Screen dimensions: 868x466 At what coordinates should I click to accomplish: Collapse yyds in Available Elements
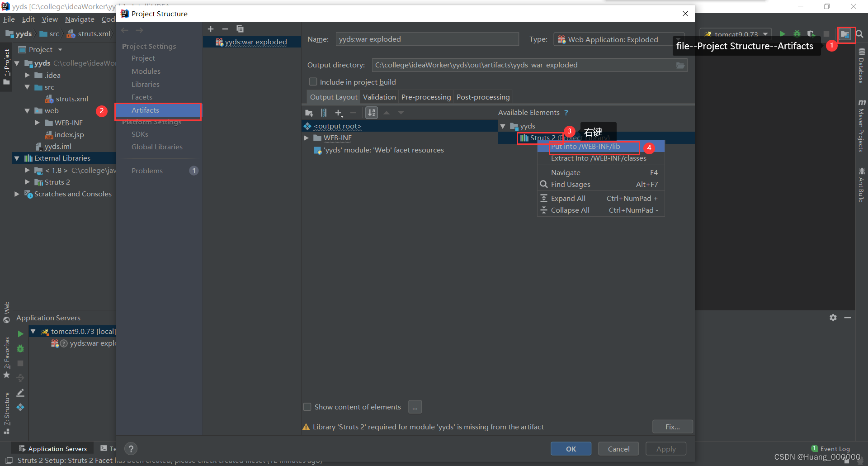(503, 126)
